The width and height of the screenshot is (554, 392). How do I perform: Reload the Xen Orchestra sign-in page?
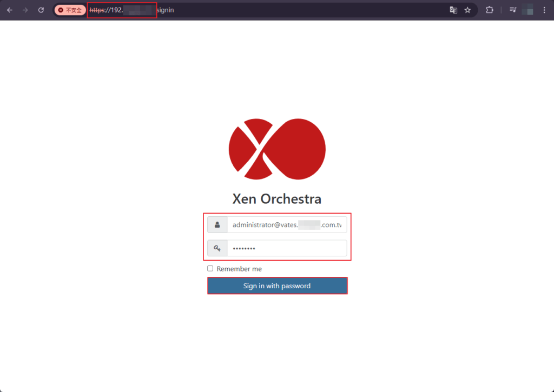click(41, 10)
